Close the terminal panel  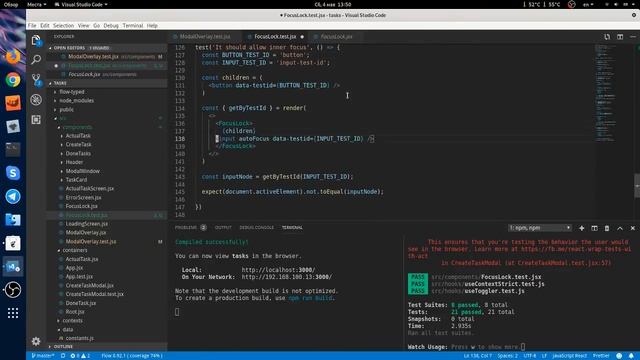tap(633, 228)
